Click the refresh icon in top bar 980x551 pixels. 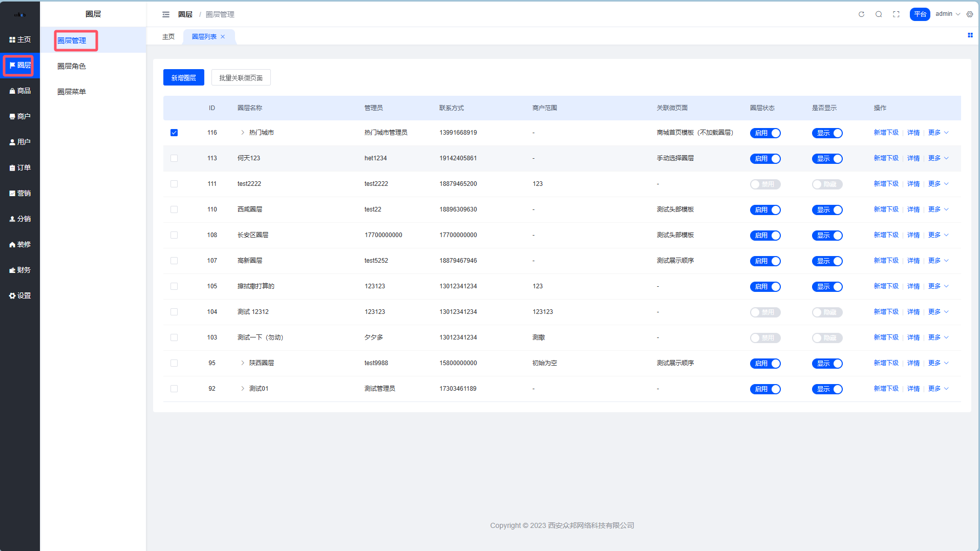[x=861, y=14]
